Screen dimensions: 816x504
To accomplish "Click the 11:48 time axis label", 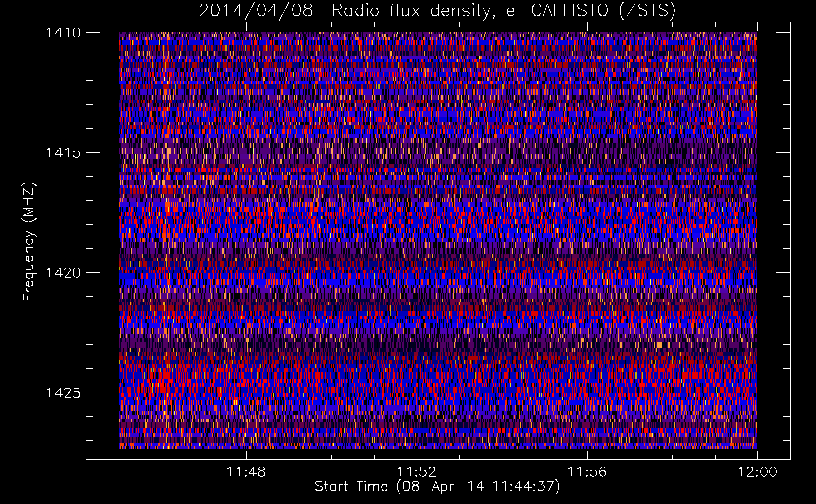I will (x=246, y=472).
